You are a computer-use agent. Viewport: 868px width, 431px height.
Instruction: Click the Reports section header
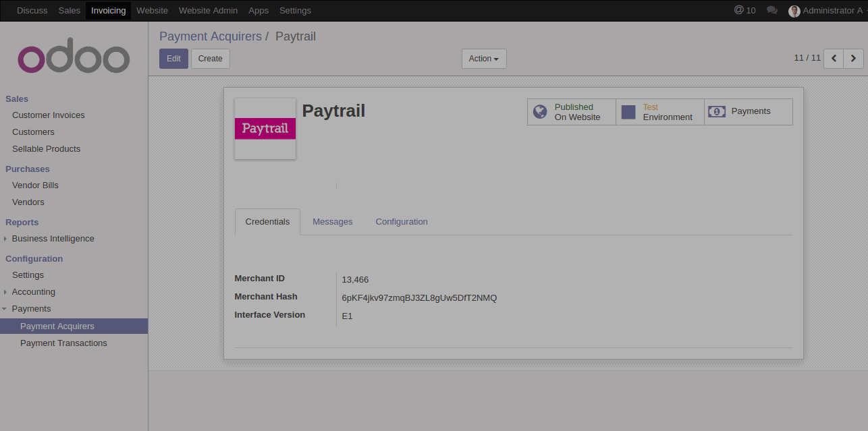22,223
